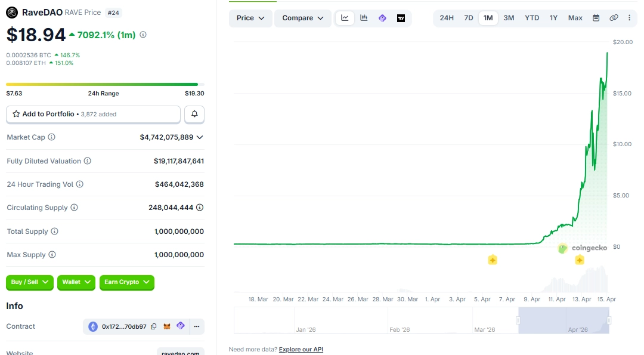The width and height of the screenshot is (644, 355).
Task: Open the TradingView chart icon
Action: click(x=401, y=17)
